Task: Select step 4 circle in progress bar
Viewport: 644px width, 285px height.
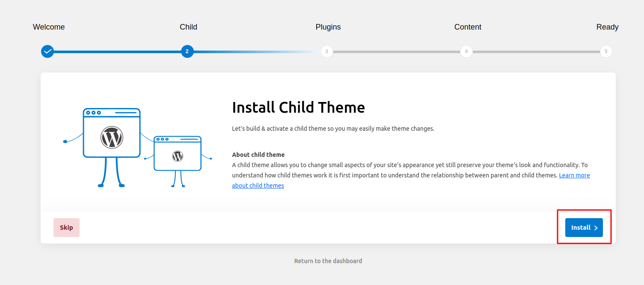Action: (x=466, y=51)
